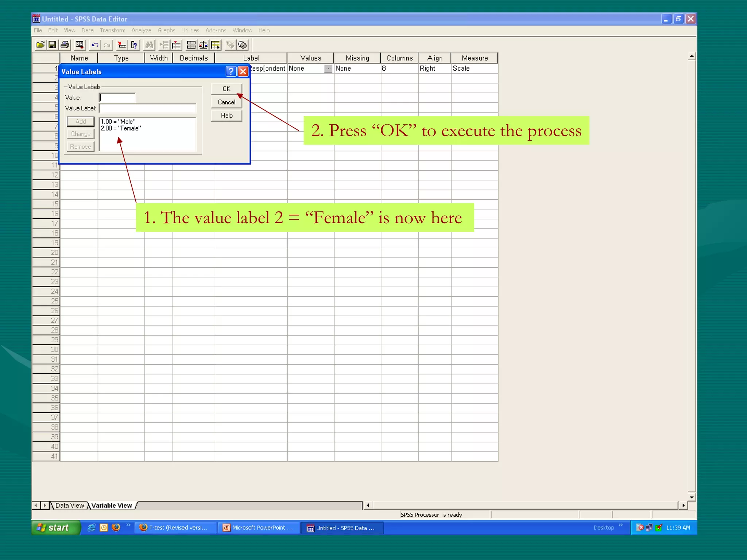Click the Save File floppy icon
Image resolution: width=747 pixels, height=560 pixels.
(x=53, y=45)
